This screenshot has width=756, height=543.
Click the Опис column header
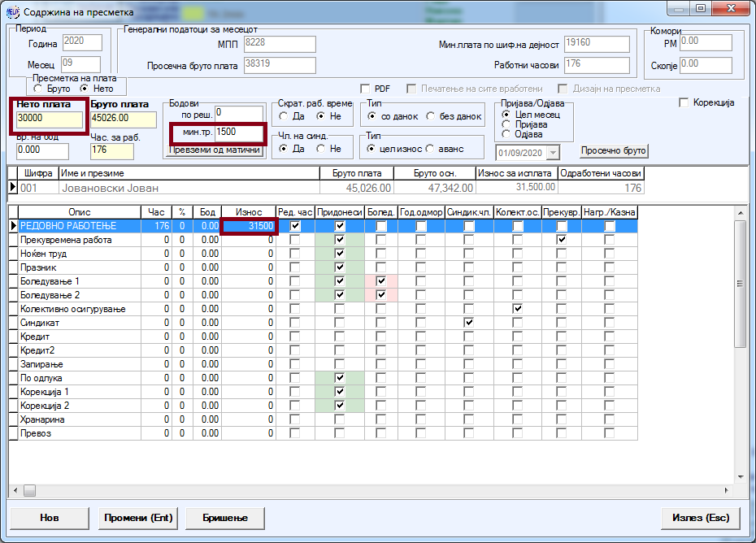[80, 212]
